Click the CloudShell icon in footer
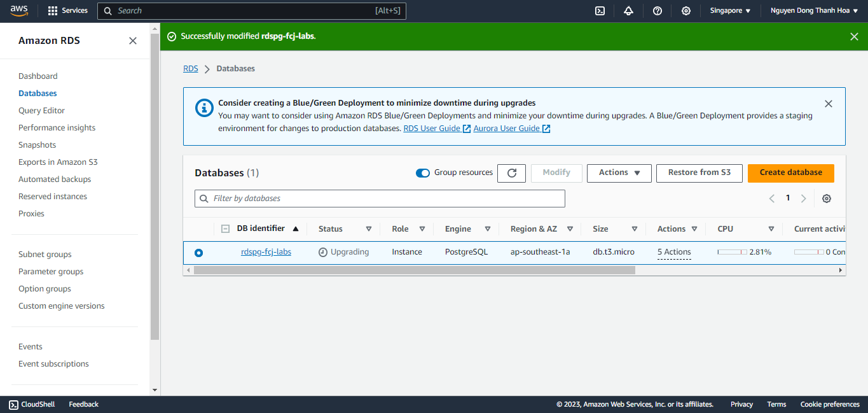 point(13,404)
